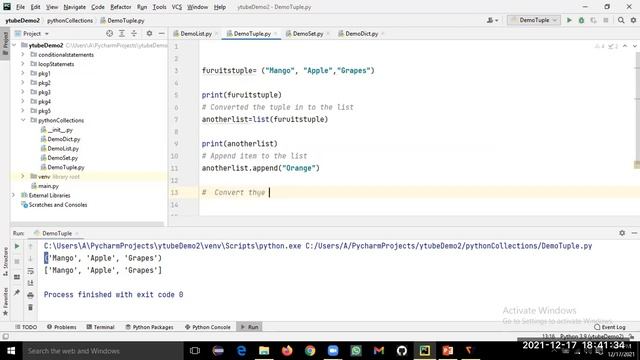
Task: Open PowerPoint from taskbar
Action: [x=448, y=351]
